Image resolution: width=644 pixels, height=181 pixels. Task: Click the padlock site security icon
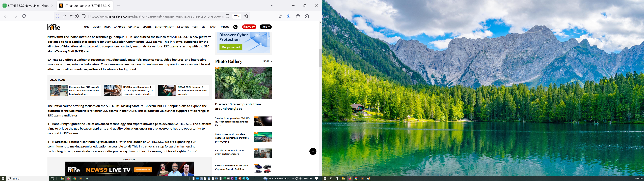coord(65,16)
